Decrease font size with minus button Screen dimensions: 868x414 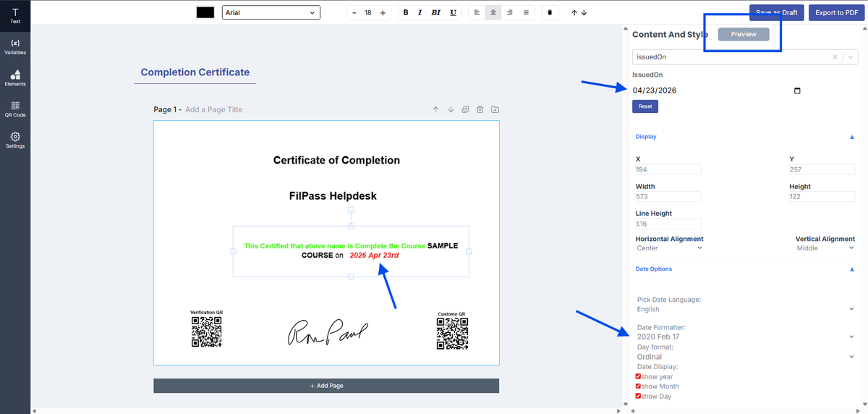coord(354,13)
